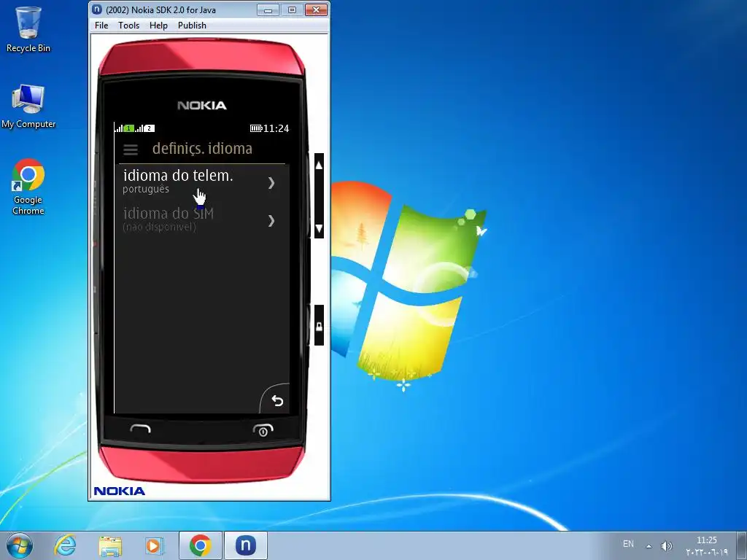
Task: Tap the hamburger menu icon on phone
Action: click(131, 149)
